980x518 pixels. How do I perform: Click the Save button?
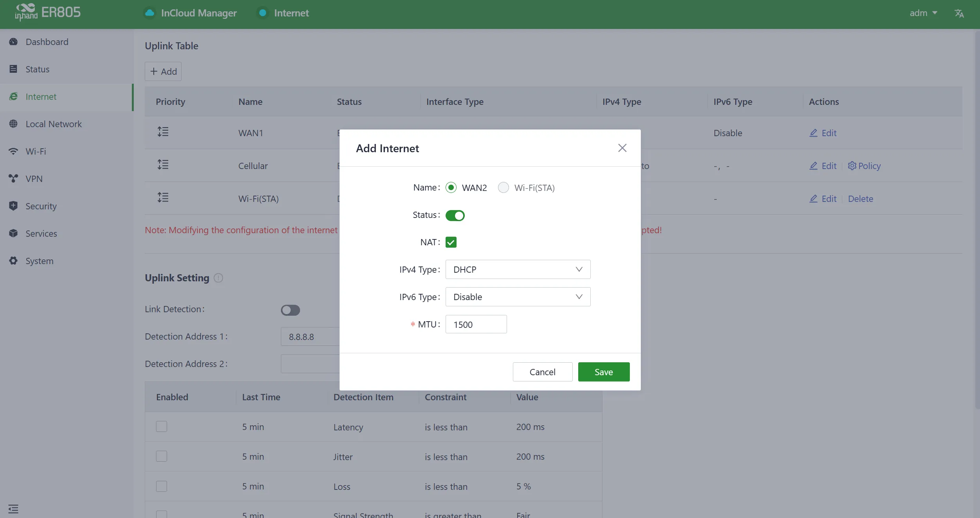pos(604,372)
